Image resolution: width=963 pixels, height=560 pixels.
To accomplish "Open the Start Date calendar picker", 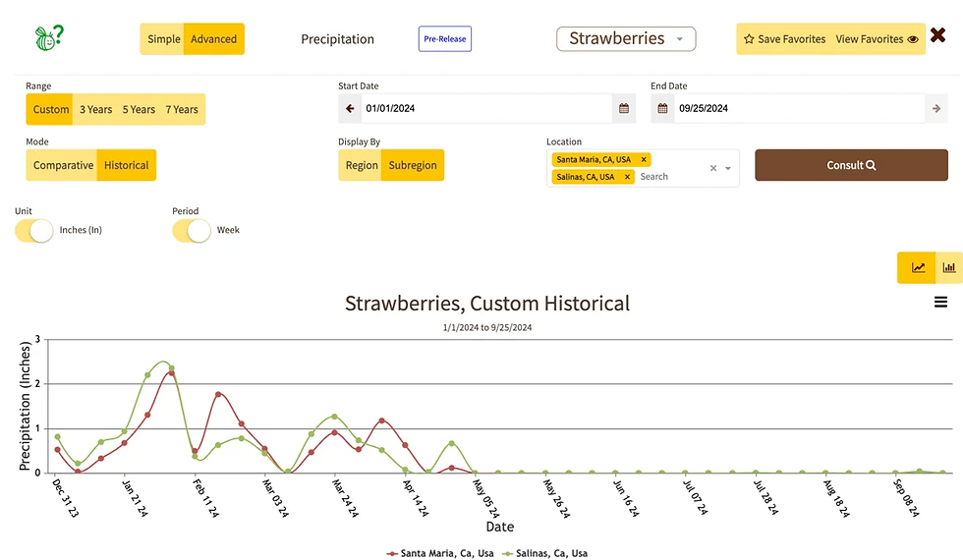I will click(x=623, y=109).
